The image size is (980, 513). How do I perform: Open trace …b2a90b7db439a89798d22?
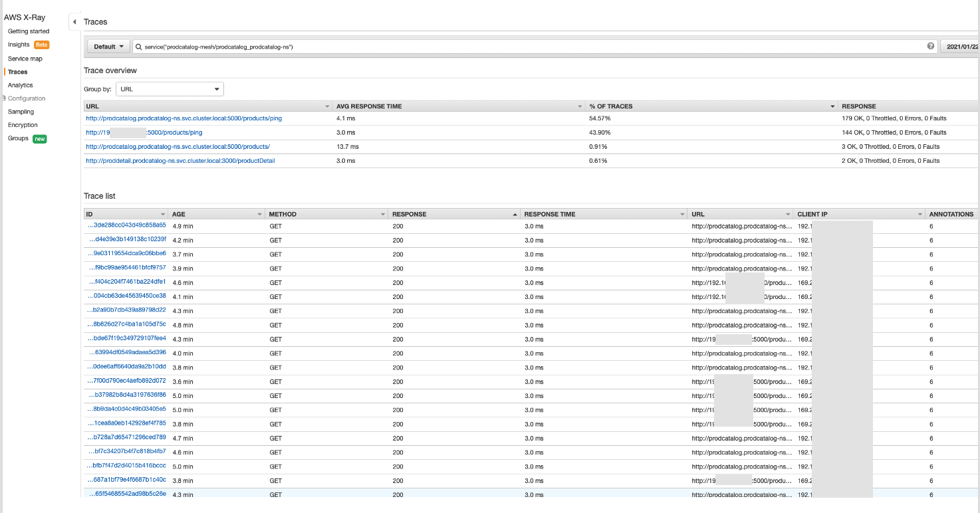coord(127,310)
